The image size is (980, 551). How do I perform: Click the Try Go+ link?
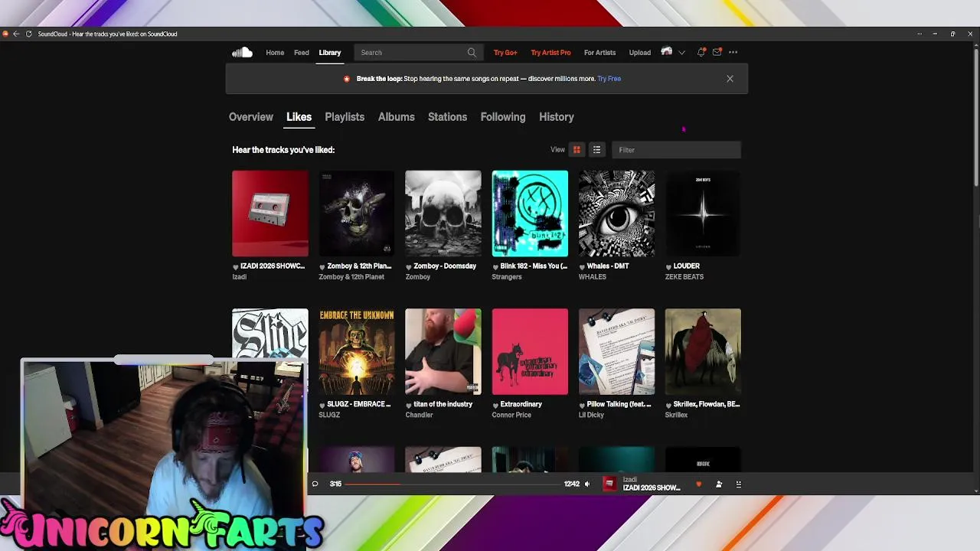click(505, 53)
